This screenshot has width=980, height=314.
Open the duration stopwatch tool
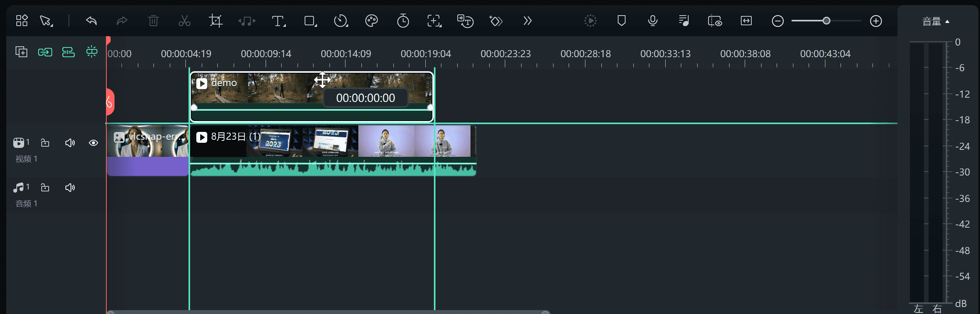[403, 21]
